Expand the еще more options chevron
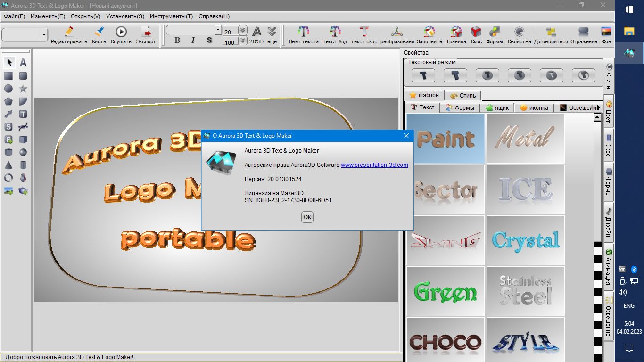This screenshot has width=644, height=362. 272,35
